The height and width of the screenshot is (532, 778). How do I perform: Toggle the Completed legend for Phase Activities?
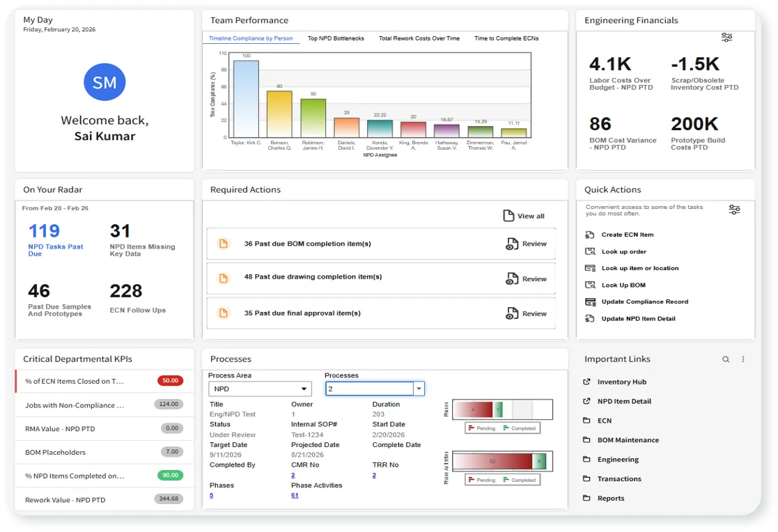[x=521, y=480]
